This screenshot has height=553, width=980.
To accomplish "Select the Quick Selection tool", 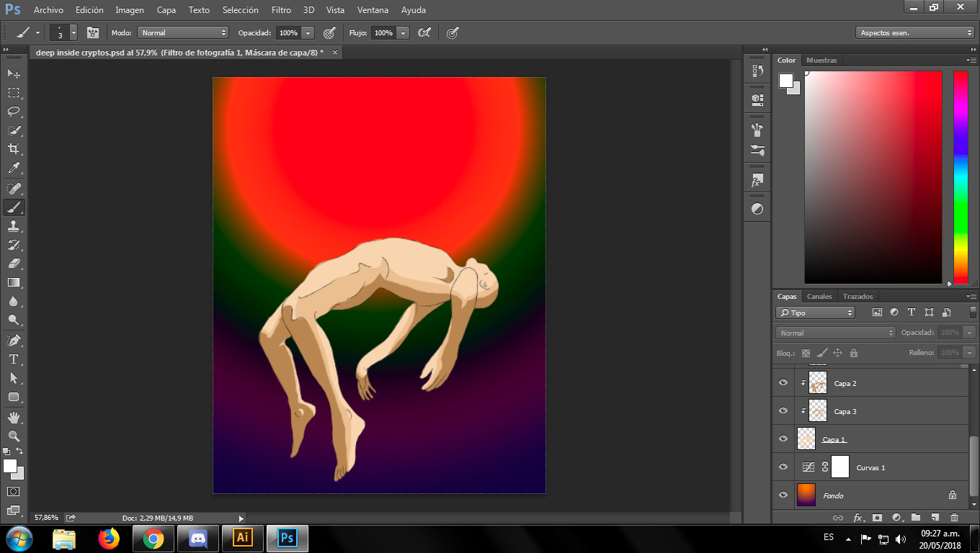I will click(14, 130).
